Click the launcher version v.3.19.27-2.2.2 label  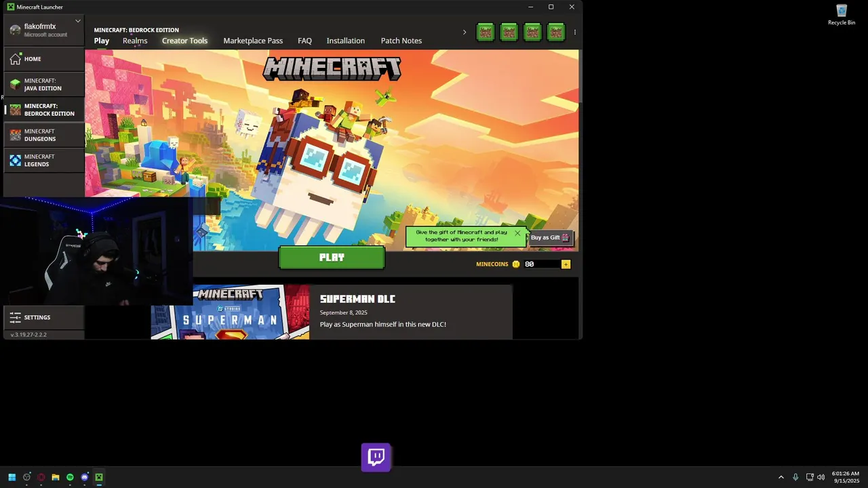[28, 335]
